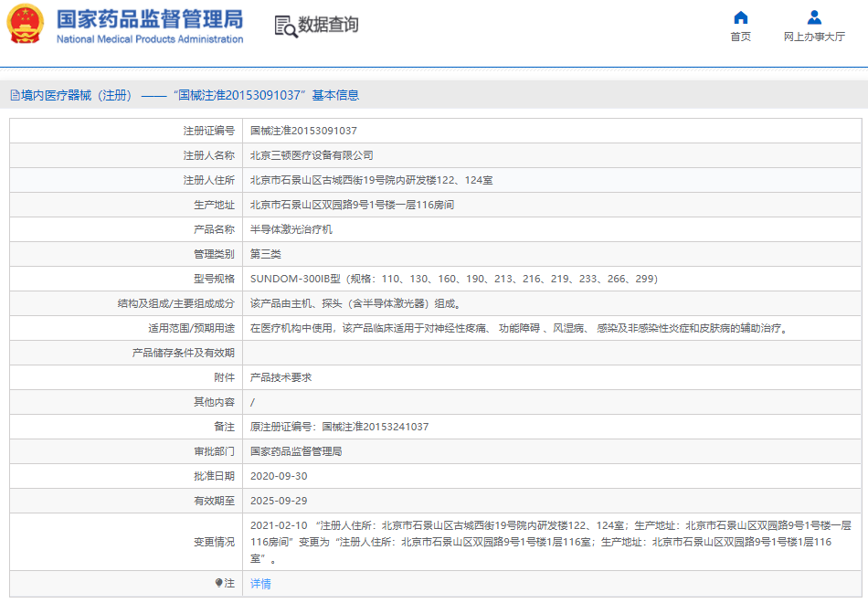This screenshot has height=603, width=868.
Task: Click the 数据查询 heading text
Action: pyautogui.click(x=328, y=25)
